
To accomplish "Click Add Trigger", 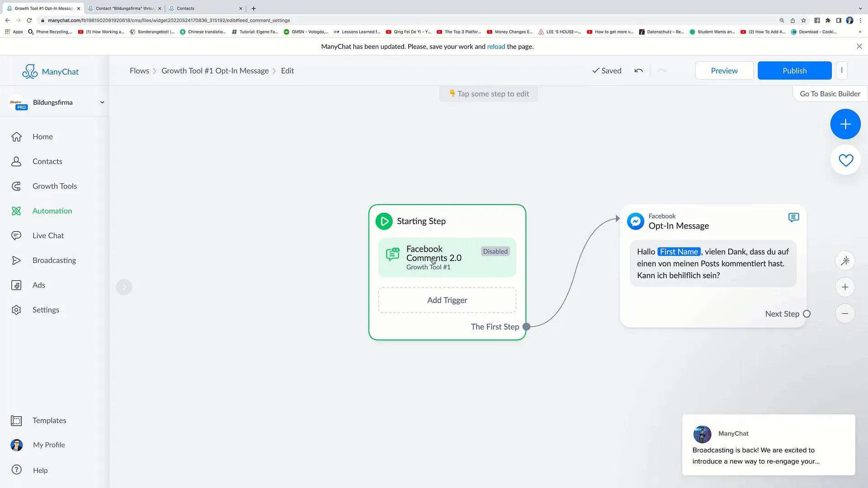I will [x=447, y=300].
